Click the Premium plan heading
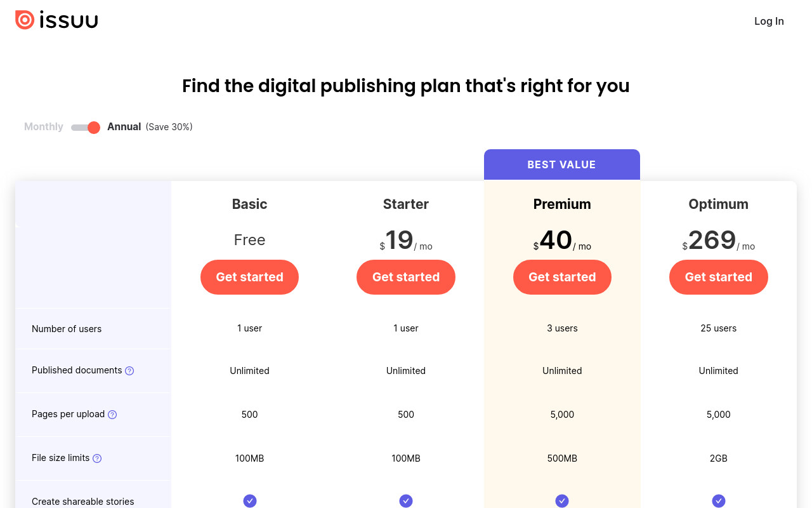The width and height of the screenshot is (812, 508). coord(562,204)
